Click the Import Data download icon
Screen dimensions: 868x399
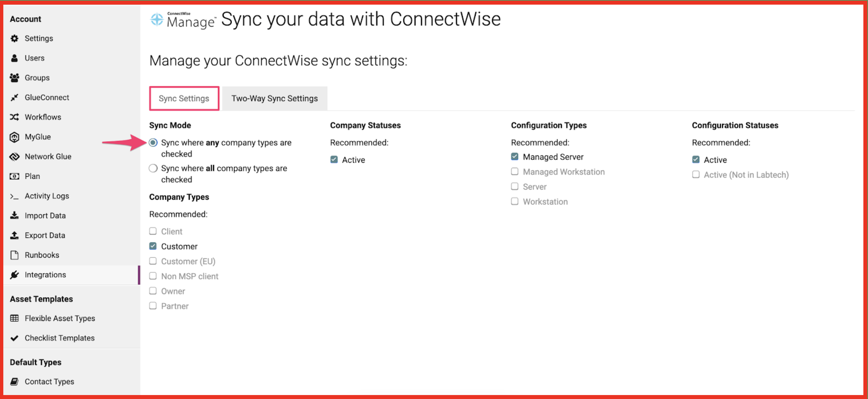click(14, 216)
